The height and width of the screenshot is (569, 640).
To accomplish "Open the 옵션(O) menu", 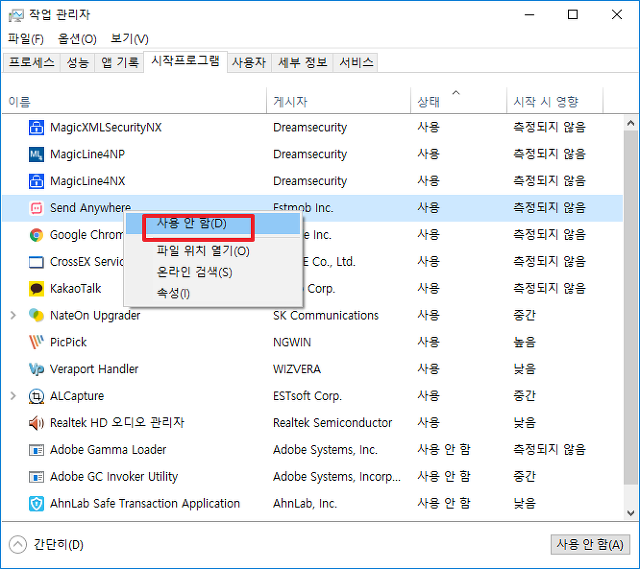I will [x=77, y=39].
